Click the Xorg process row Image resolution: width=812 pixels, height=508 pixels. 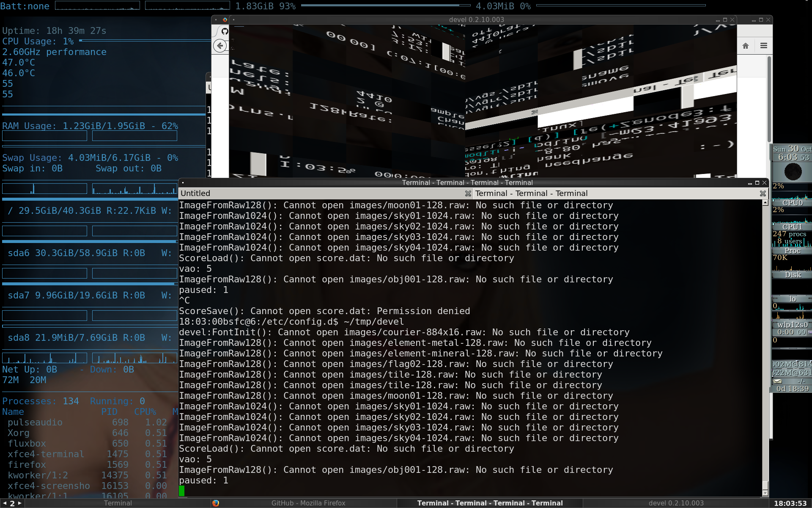(x=88, y=433)
